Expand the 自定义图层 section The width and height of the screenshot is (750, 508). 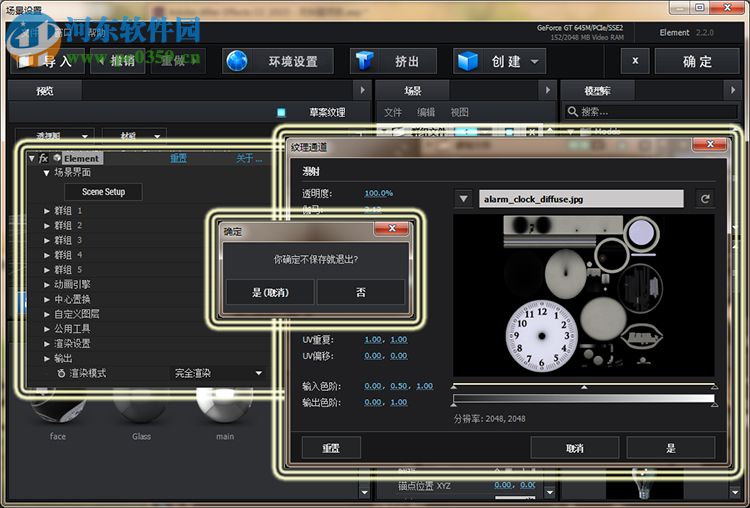pyautogui.click(x=46, y=314)
